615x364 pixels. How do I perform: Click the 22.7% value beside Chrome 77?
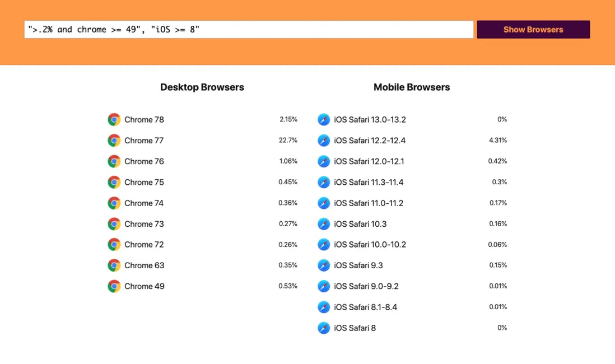[288, 140]
